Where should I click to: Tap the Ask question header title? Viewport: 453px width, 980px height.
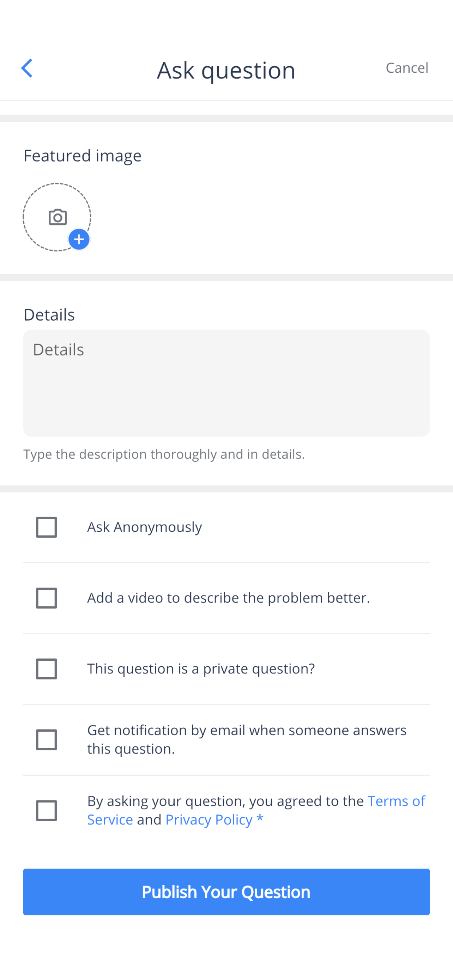pyautogui.click(x=226, y=70)
